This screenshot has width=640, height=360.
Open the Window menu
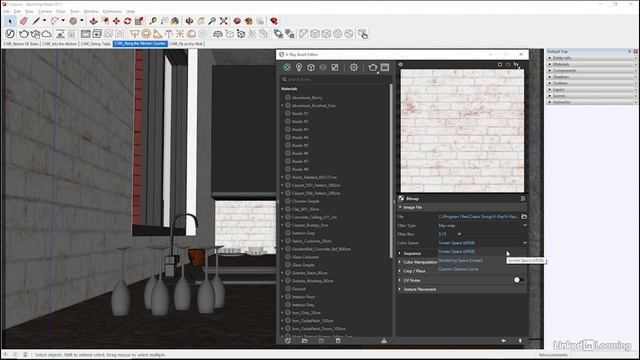91,11
